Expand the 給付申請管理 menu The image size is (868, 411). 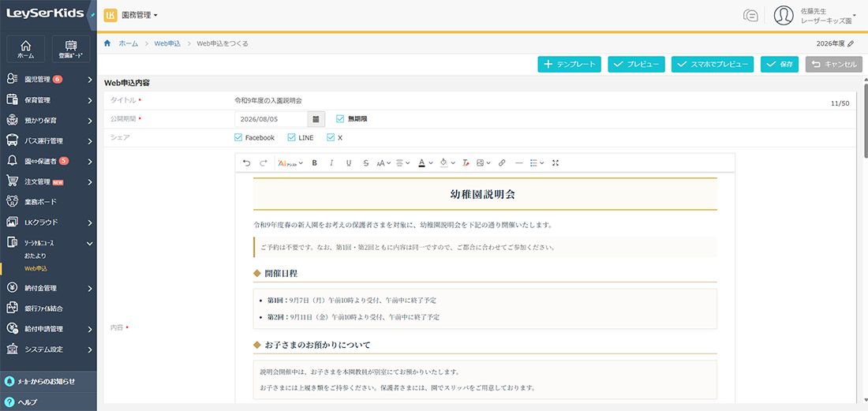[x=48, y=329]
